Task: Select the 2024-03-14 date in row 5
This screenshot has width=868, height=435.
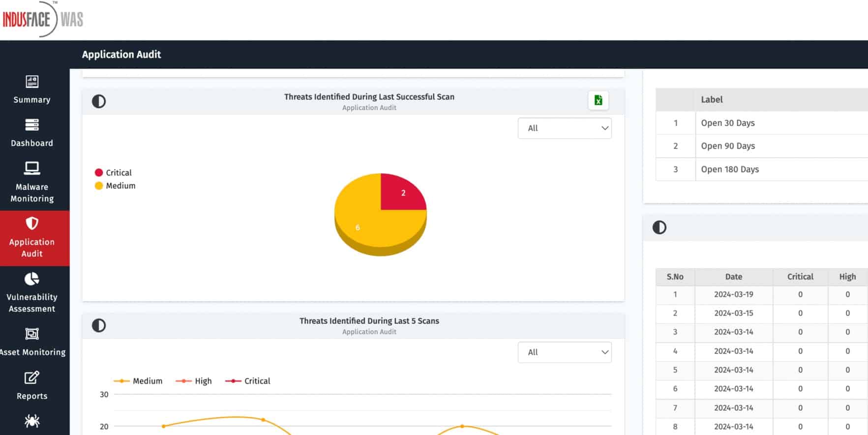Action: tap(734, 370)
